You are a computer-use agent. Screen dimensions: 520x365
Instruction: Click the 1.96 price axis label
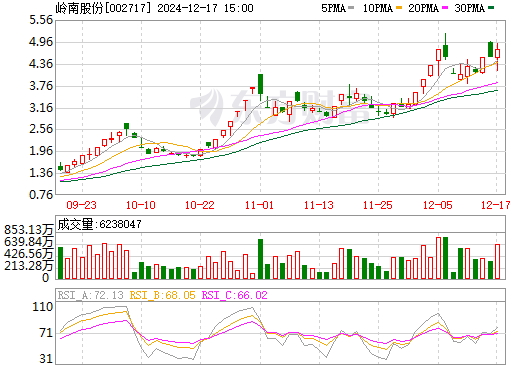(x=41, y=151)
